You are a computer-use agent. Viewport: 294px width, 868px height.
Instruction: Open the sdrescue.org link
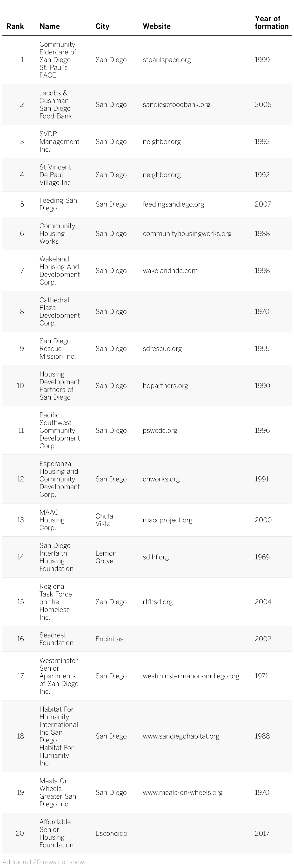(162, 348)
